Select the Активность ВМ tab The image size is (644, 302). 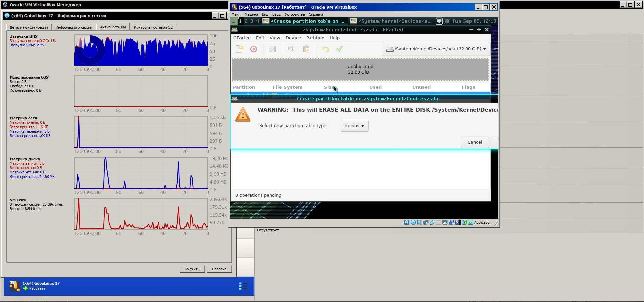coord(113,27)
